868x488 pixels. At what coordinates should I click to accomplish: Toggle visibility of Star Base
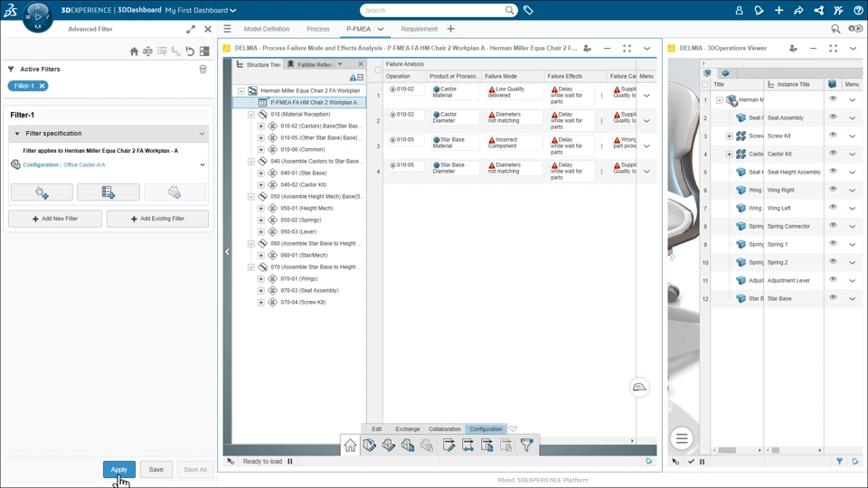[833, 297]
